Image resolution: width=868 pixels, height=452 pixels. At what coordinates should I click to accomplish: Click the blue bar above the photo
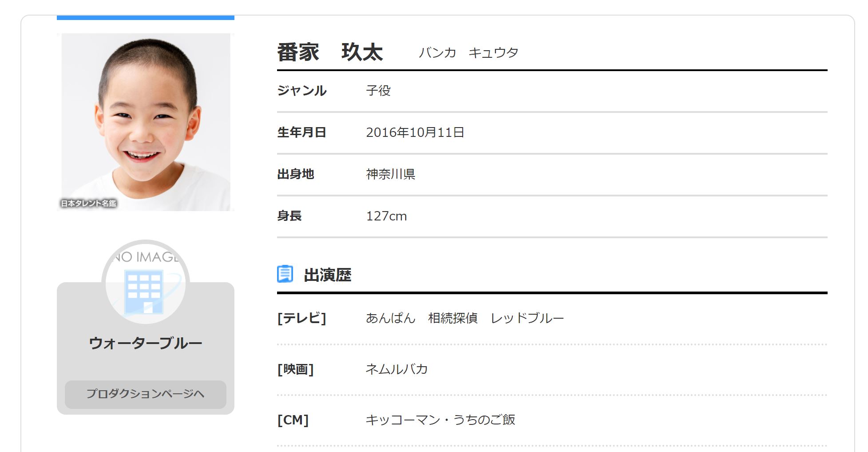point(145,18)
